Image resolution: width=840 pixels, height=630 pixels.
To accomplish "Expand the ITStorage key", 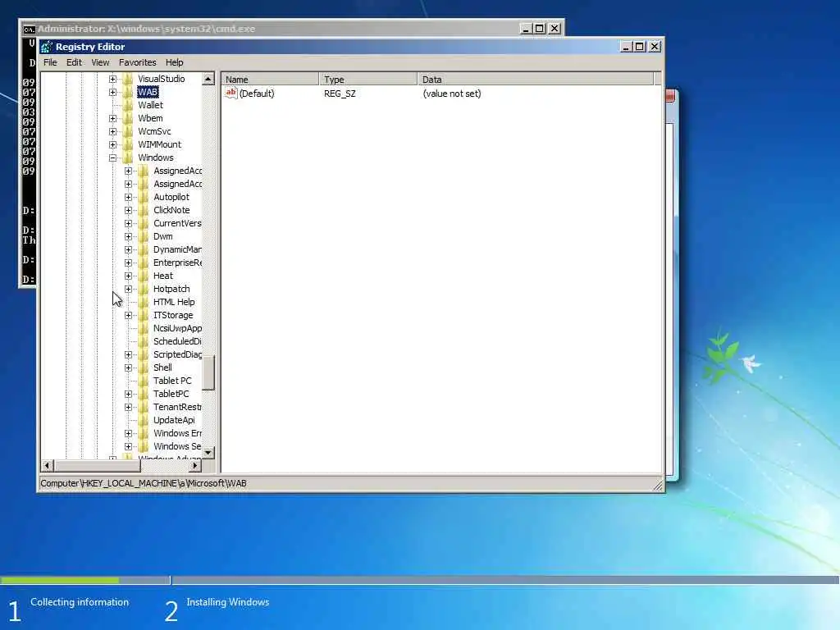I will 128,316.
